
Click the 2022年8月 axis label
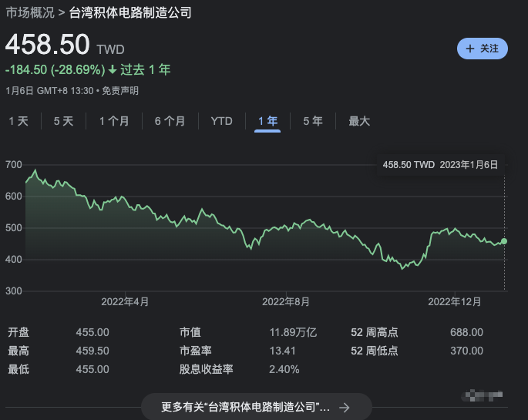[286, 301]
